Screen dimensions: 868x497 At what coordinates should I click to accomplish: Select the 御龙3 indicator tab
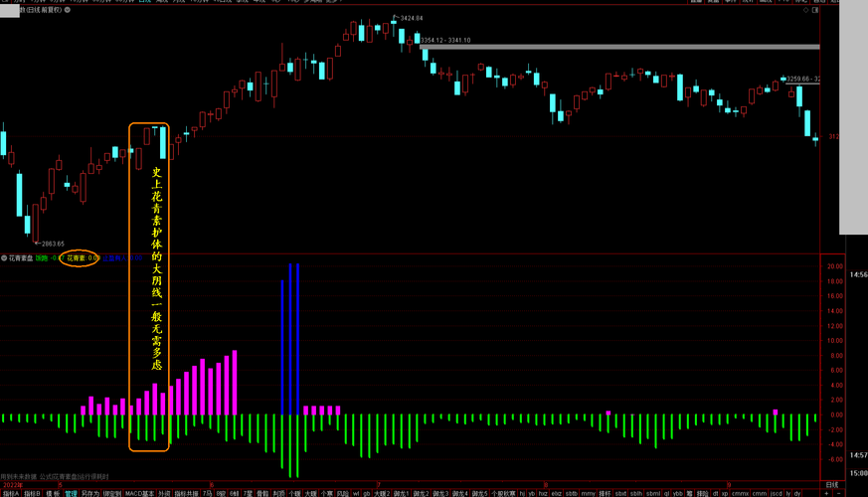(x=440, y=493)
